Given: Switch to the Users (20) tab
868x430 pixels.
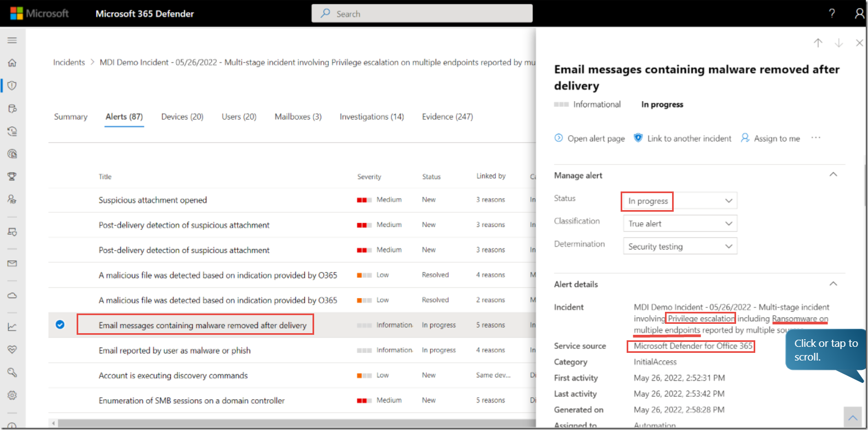Looking at the screenshot, I should coord(239,117).
